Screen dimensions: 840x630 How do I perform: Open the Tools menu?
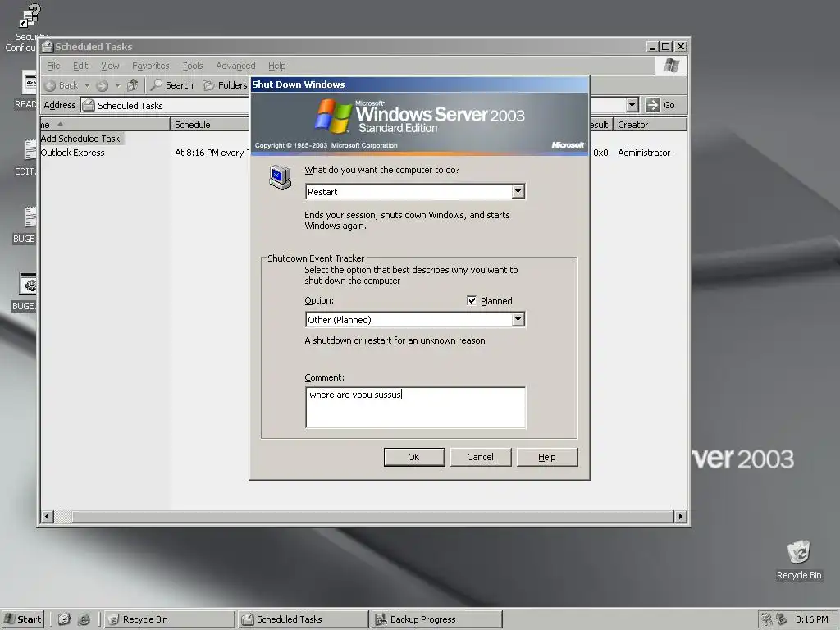193,66
